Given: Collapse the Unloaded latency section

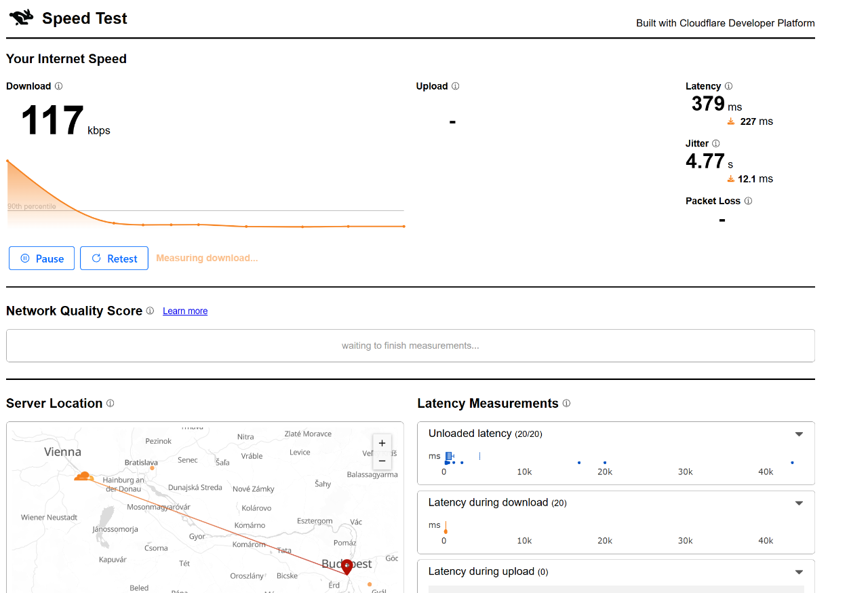Looking at the screenshot, I should [x=799, y=434].
